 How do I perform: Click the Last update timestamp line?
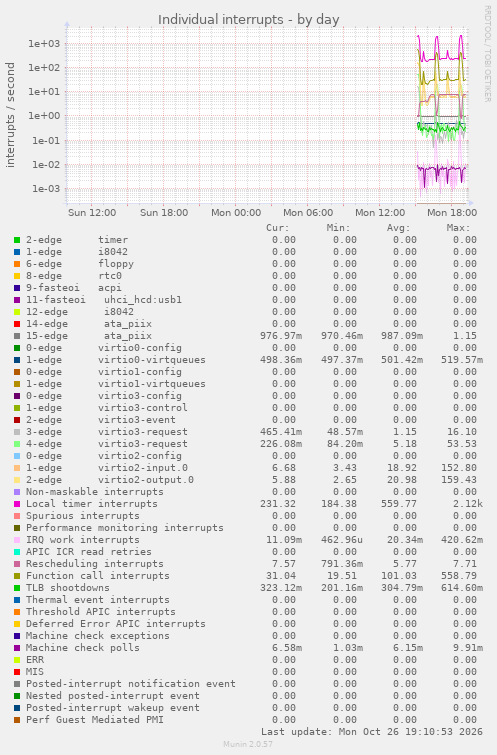click(x=372, y=732)
